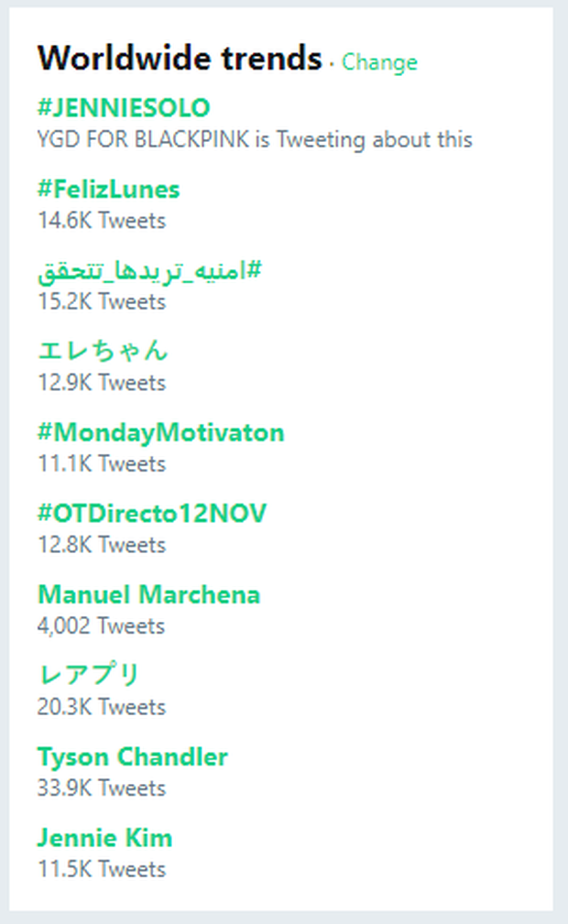Click the 33.9K Tweets count
Image resolution: width=568 pixels, height=924 pixels.
(102, 788)
